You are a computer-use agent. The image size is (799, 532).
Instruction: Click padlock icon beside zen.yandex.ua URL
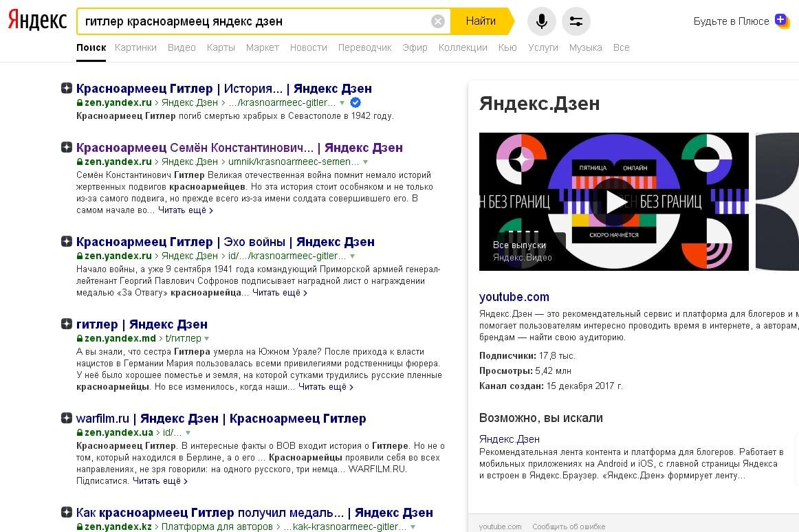tap(80, 432)
